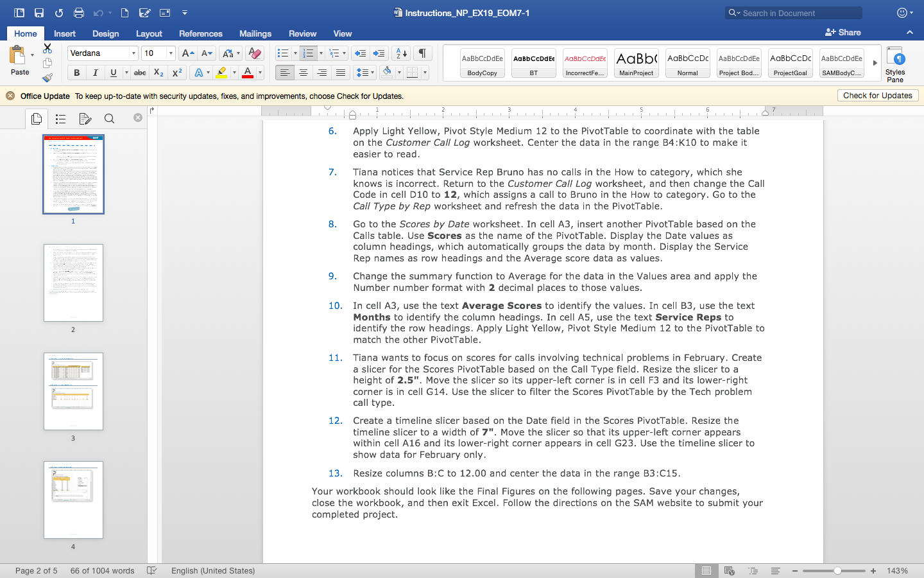Click the Check for Updates button
The height and width of the screenshot is (578, 924).
coord(878,95)
